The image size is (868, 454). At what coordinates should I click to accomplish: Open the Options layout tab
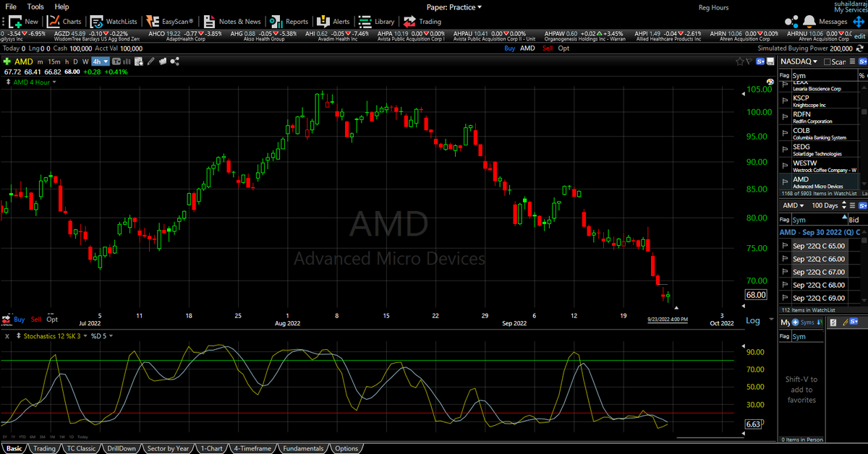(x=346, y=448)
